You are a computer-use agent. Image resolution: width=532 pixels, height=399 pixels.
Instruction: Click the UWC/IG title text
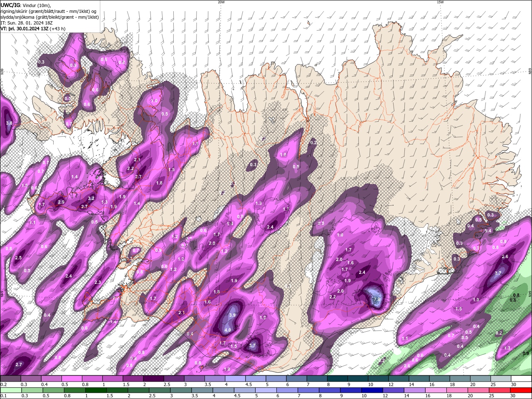[10, 5]
